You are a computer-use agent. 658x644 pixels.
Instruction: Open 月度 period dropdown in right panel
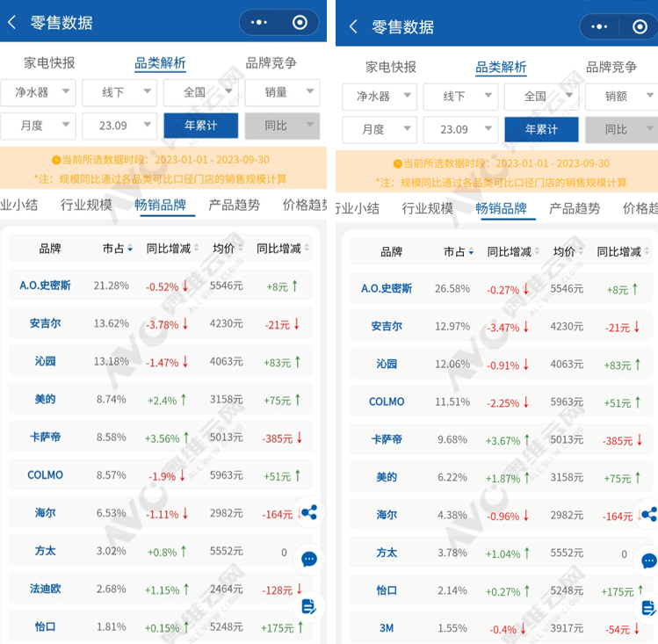(x=380, y=130)
